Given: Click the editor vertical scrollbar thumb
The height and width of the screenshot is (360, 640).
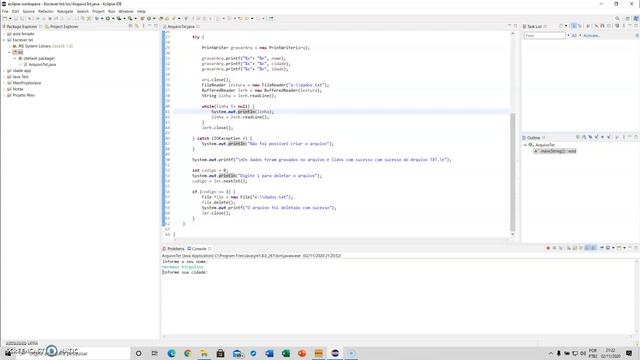Looking at the screenshot, I should (513, 171).
